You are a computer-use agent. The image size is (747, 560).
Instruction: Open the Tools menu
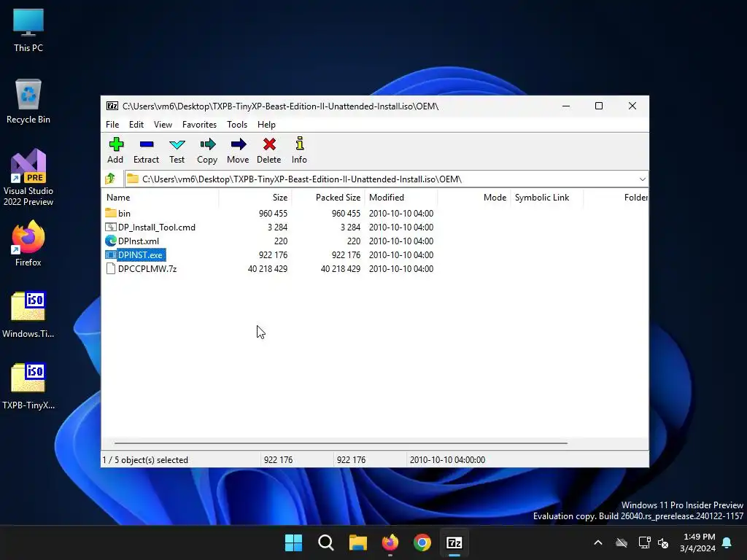[x=237, y=124]
